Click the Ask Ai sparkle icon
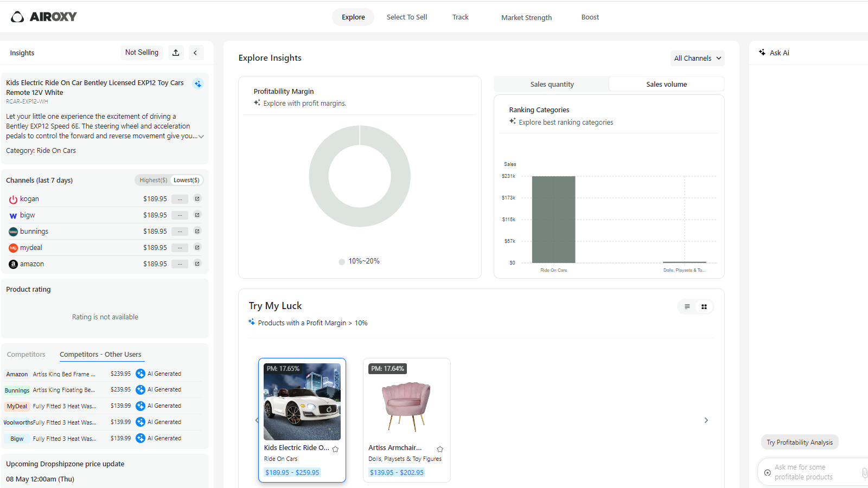Screen dimensions: 868x488 762,53
